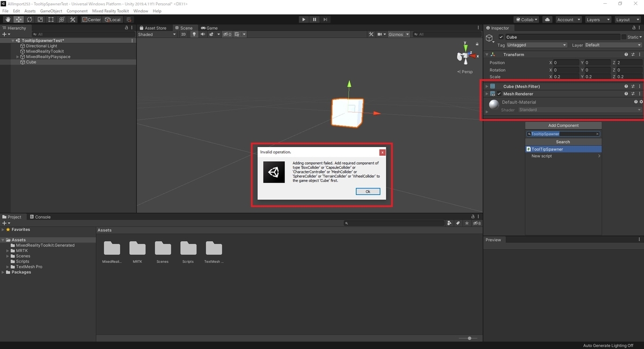Lock the Hierarchy panel
Viewport: 644px width, 349px height.
(x=126, y=28)
